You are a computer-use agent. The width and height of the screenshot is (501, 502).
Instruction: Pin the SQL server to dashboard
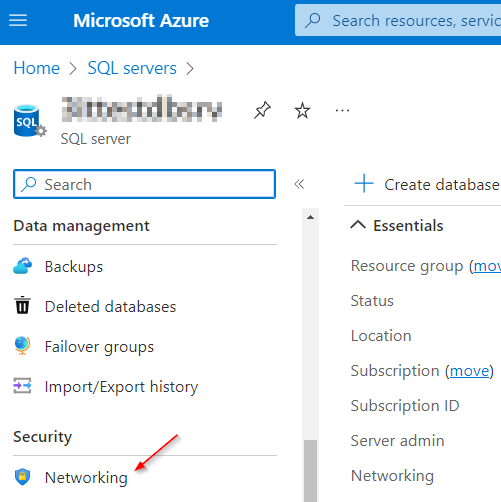[262, 110]
